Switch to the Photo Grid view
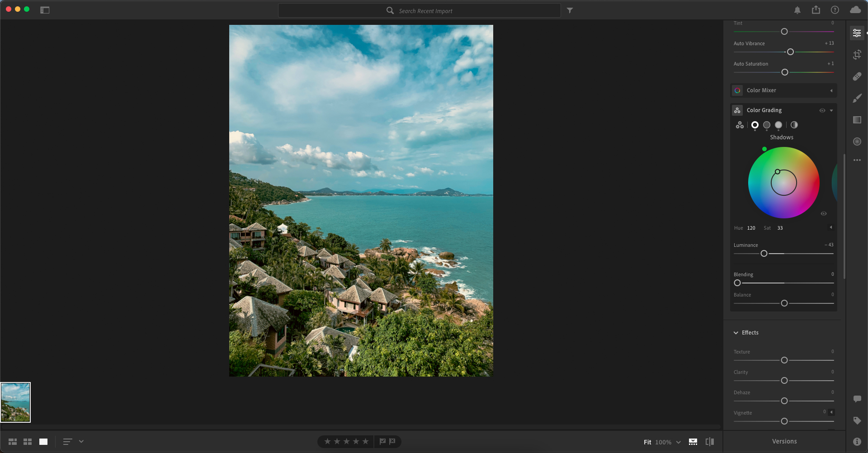 click(x=13, y=442)
